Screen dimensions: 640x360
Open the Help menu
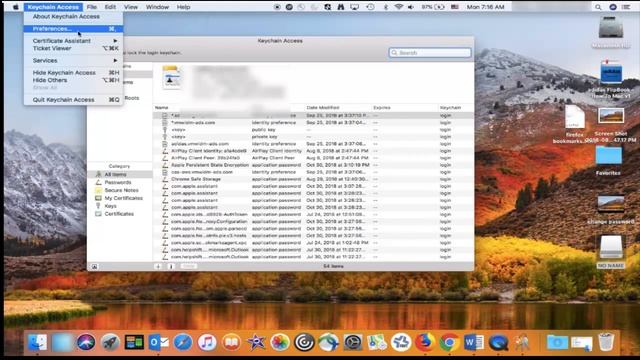183,7
